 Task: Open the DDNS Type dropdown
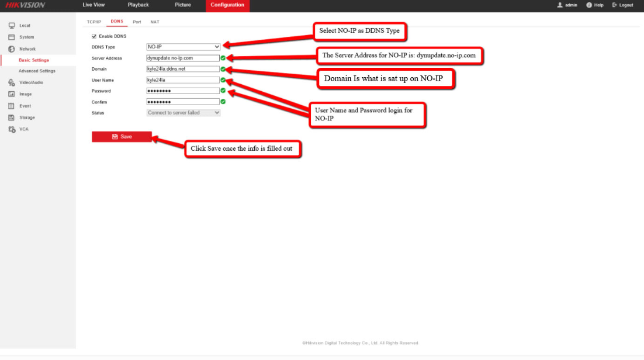(183, 47)
